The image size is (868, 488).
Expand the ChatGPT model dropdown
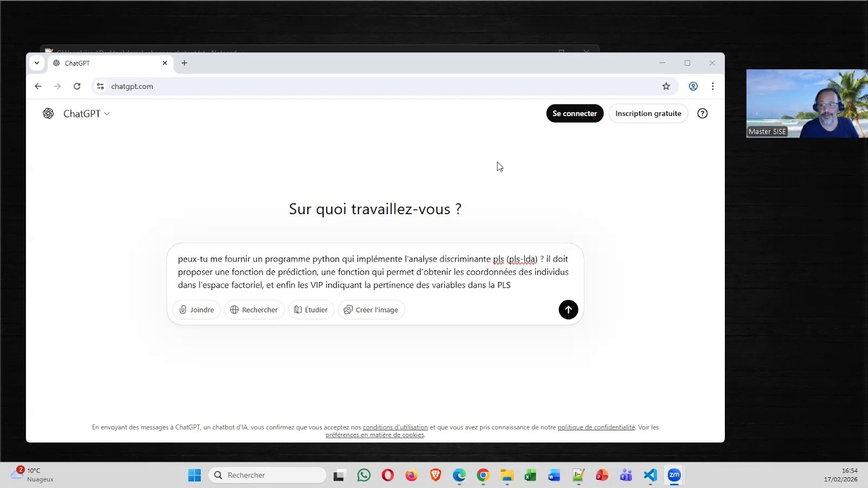(x=86, y=113)
